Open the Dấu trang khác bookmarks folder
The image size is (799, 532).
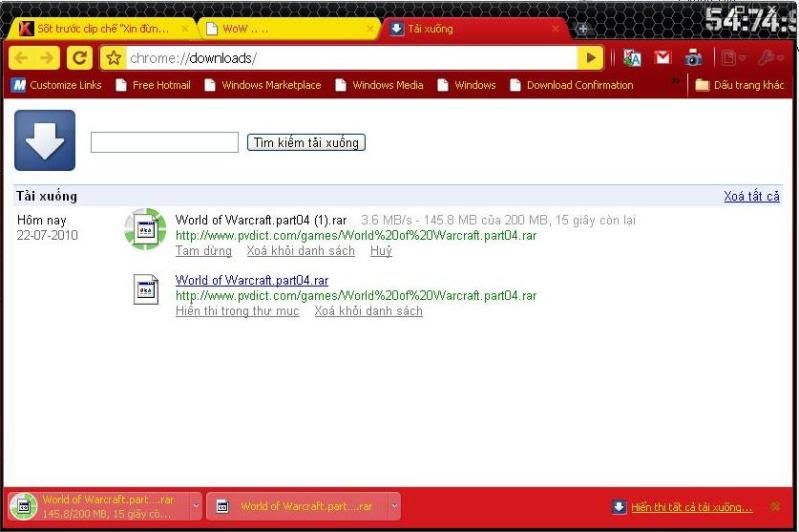click(739, 85)
